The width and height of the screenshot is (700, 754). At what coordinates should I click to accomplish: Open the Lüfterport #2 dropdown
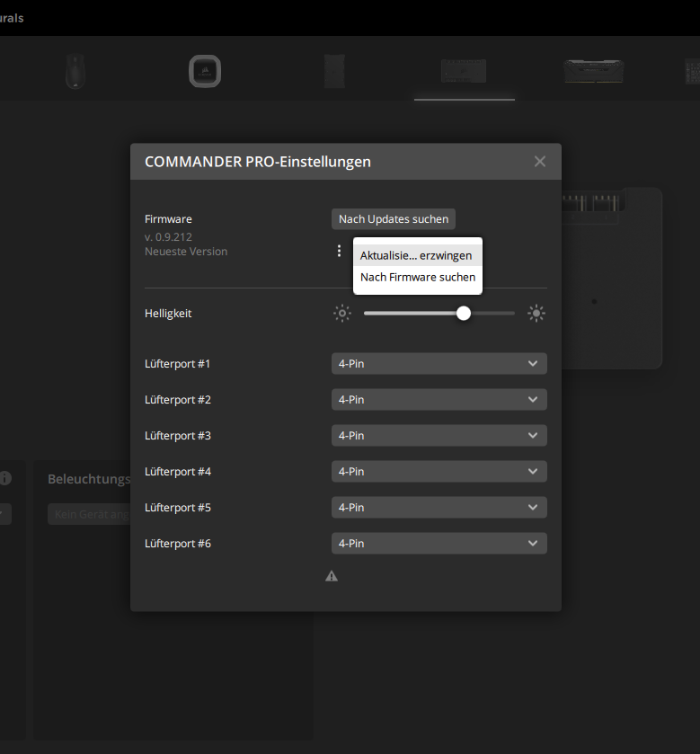[x=439, y=400]
